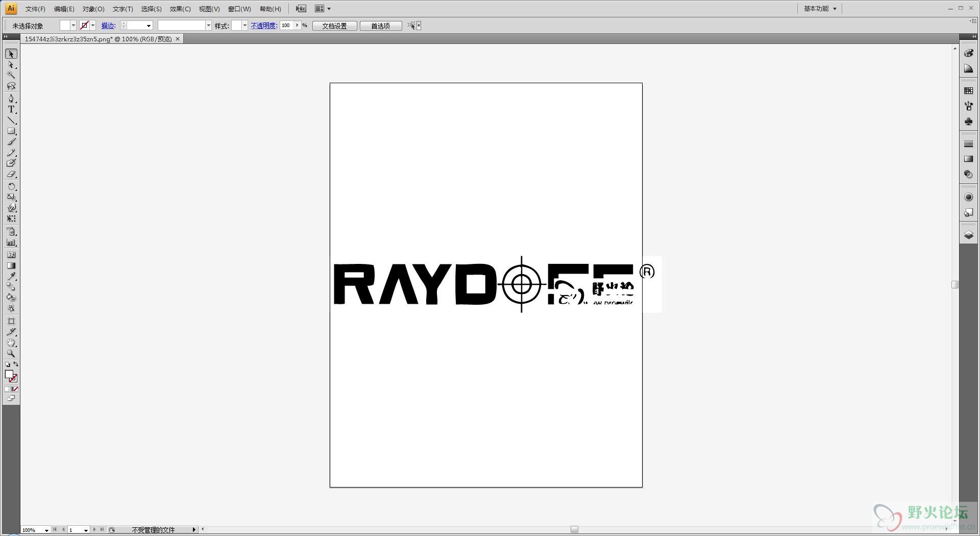Open the Graphic Styles panel
This screenshot has height=536, width=980.
968,212
